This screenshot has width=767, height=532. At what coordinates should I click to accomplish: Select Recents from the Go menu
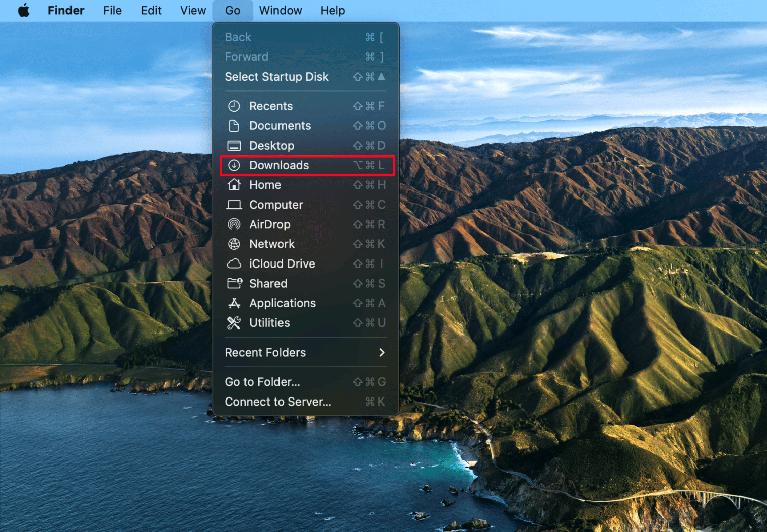306,106
